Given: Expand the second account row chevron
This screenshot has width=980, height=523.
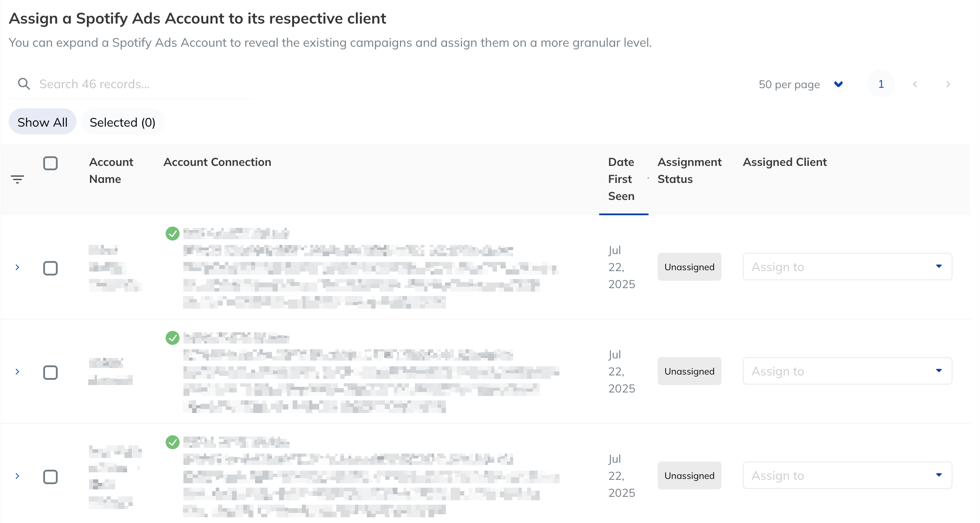Looking at the screenshot, I should tap(17, 372).
